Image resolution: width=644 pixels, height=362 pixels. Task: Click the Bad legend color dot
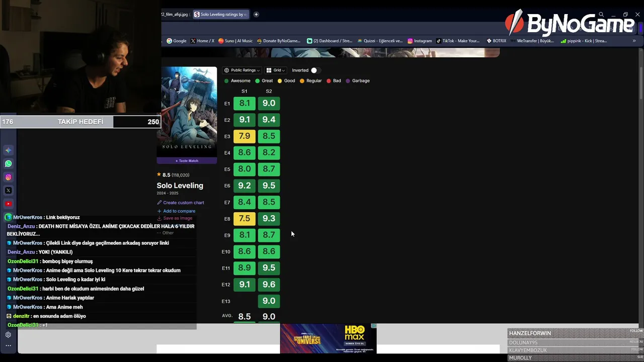click(x=329, y=81)
